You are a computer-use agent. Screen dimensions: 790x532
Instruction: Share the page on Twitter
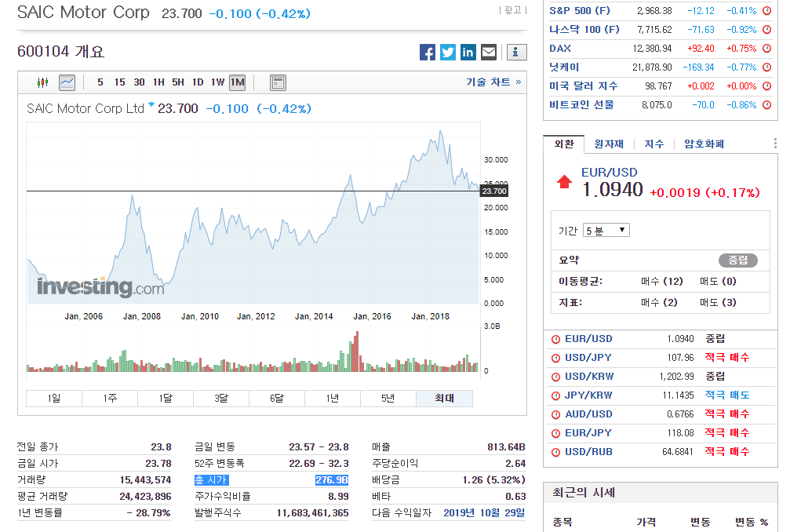448,53
